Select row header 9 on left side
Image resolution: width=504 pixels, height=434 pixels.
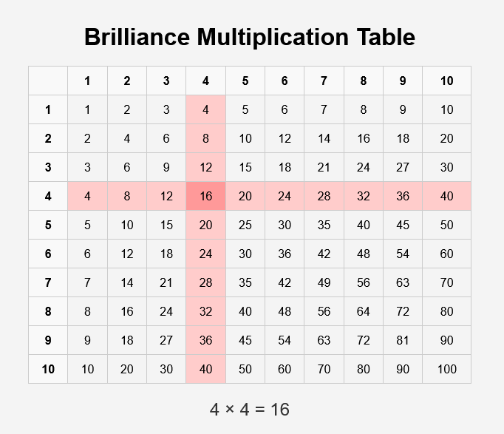(48, 340)
